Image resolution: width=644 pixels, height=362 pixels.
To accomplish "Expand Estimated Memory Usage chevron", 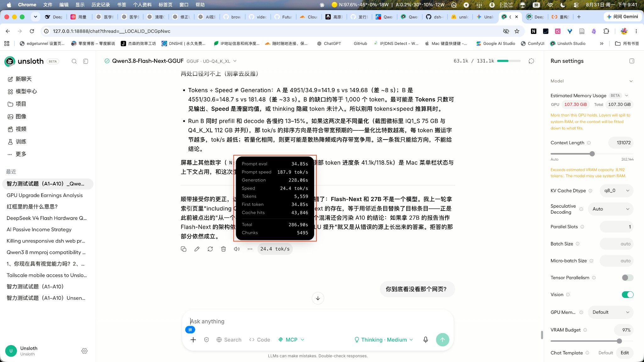I will [626, 96].
